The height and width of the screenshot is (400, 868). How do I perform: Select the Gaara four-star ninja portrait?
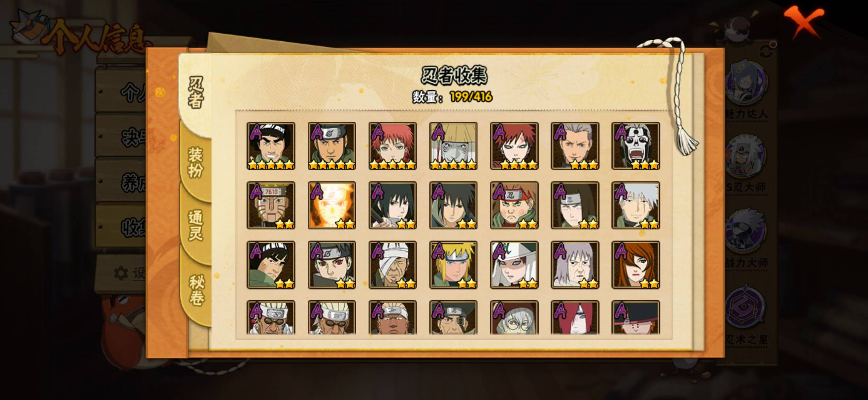click(x=514, y=146)
